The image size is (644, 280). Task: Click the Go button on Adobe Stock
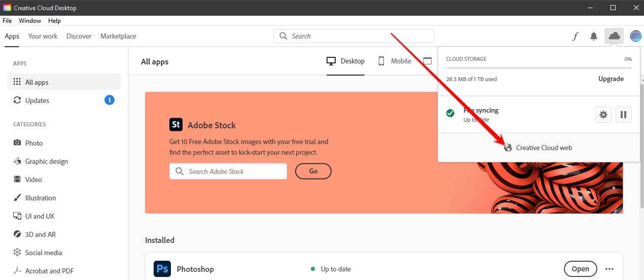click(x=313, y=171)
